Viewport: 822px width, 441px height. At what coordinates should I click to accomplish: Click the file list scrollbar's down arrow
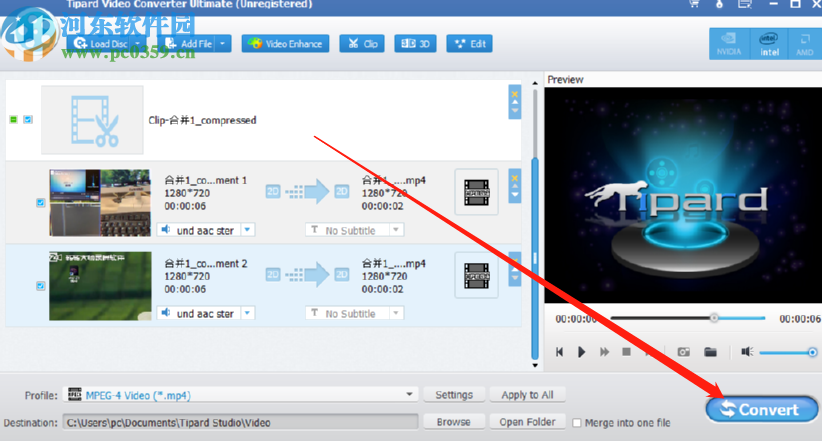(535, 365)
